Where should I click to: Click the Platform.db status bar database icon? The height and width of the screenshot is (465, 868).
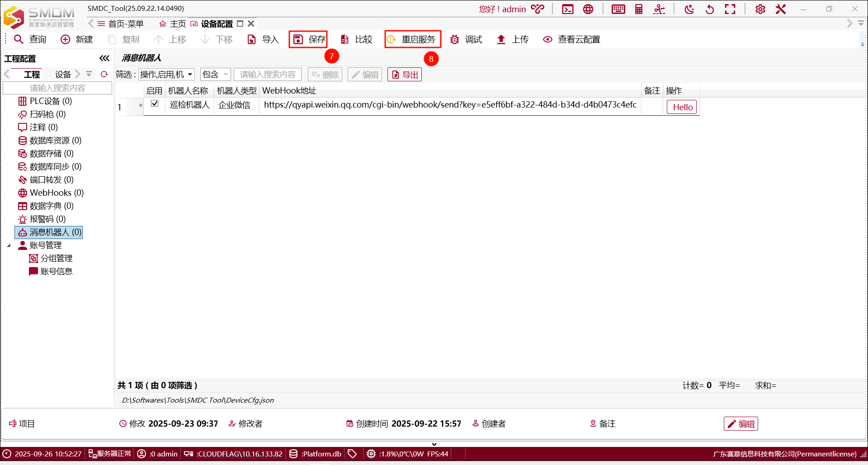click(x=293, y=454)
